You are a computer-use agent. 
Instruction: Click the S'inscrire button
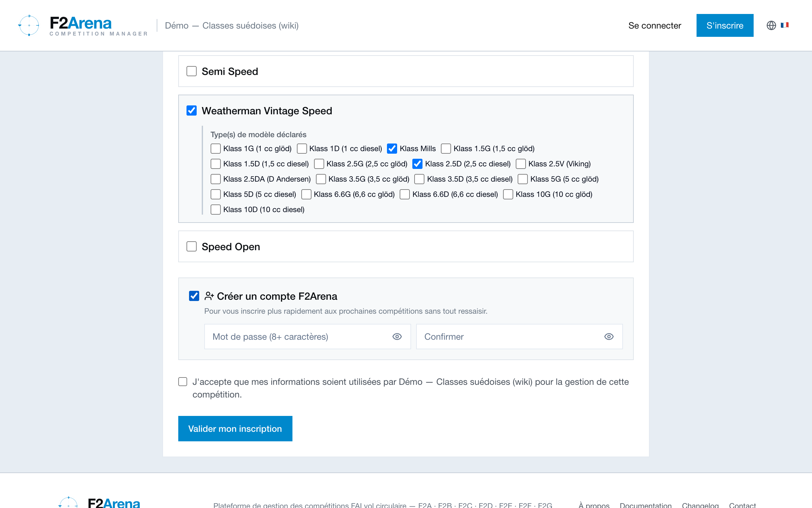click(725, 25)
